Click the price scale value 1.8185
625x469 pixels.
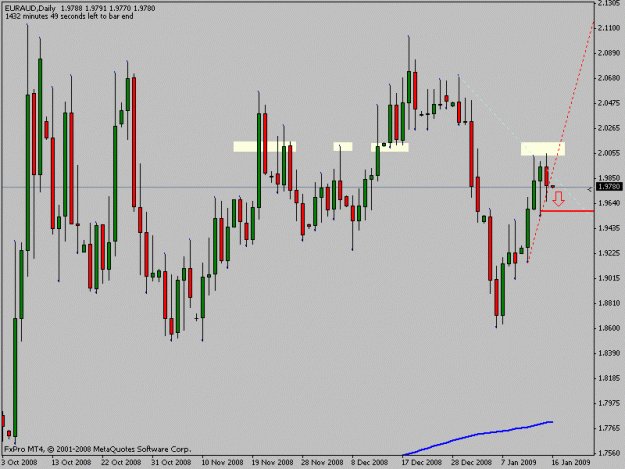point(609,378)
